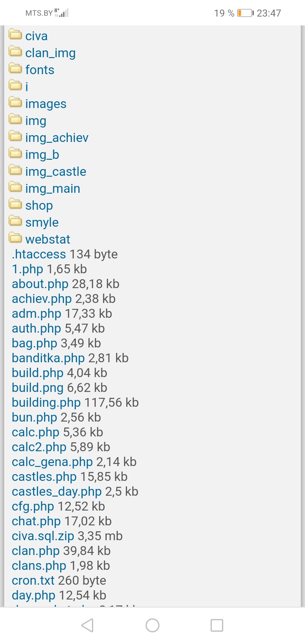Click the webstat folder icon
This screenshot has width=305, height=644.
[x=15, y=238]
